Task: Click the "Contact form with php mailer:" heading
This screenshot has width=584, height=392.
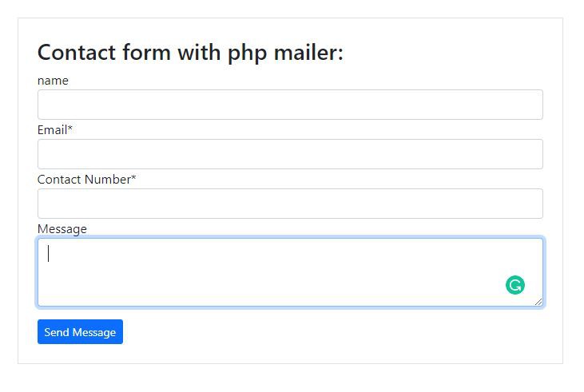Action: [190, 53]
